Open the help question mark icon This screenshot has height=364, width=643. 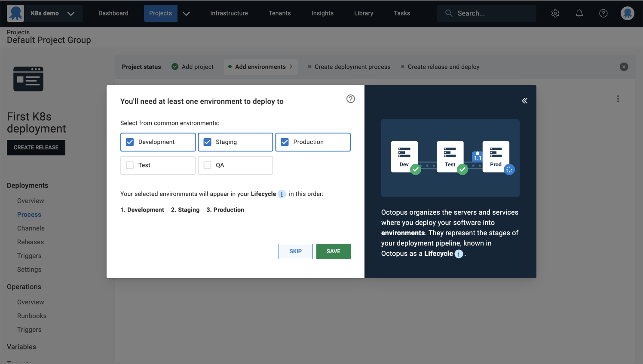(x=603, y=13)
